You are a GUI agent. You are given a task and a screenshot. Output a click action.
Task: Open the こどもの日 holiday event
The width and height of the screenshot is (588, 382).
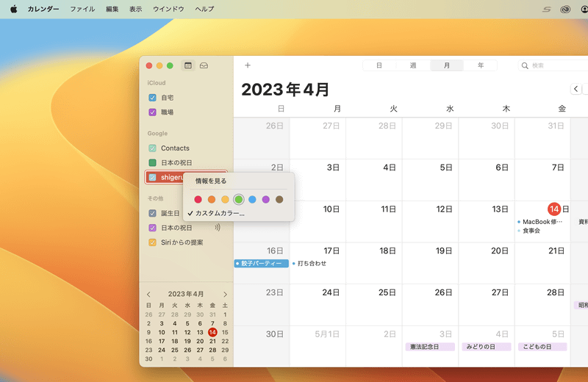coord(542,347)
